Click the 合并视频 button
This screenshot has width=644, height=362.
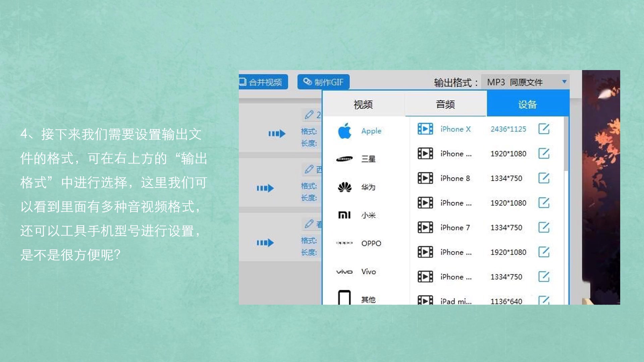point(261,82)
